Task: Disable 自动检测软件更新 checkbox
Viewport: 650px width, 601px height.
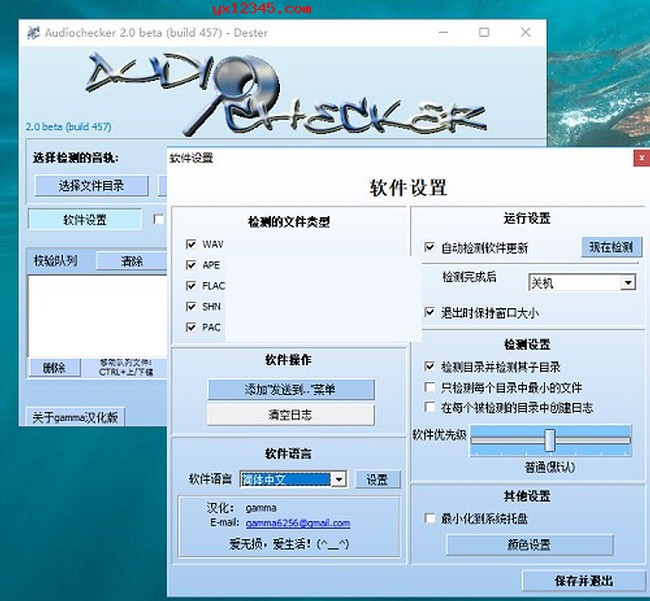Action: coord(429,247)
